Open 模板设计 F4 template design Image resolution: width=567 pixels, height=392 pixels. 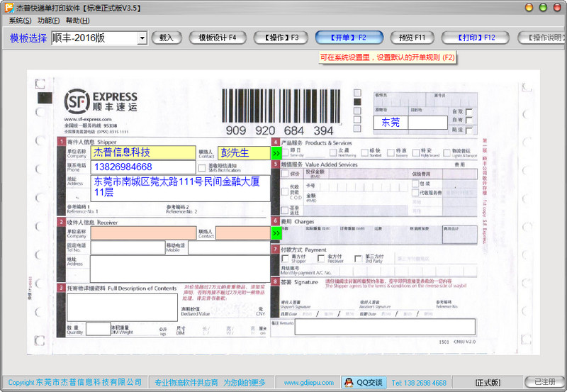(x=218, y=38)
